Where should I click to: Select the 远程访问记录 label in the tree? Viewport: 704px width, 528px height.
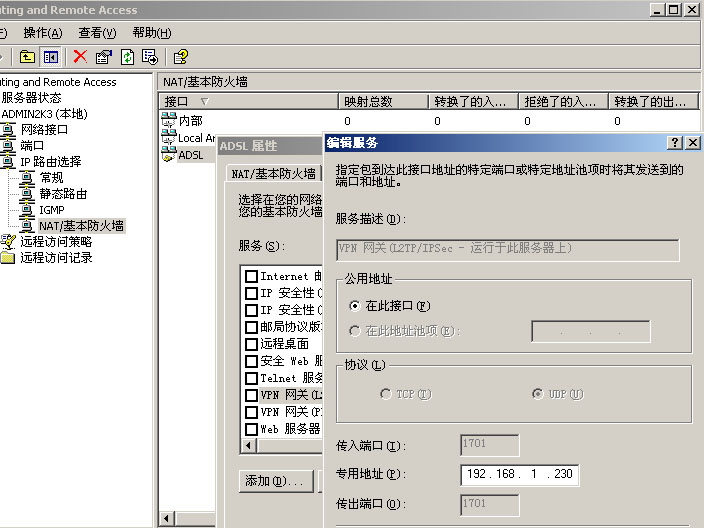tap(56, 258)
